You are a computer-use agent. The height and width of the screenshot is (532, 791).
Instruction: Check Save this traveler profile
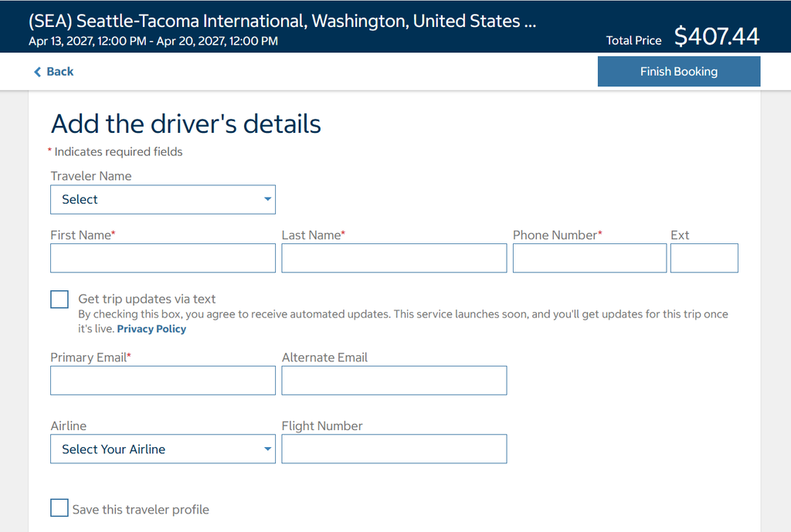click(x=59, y=508)
